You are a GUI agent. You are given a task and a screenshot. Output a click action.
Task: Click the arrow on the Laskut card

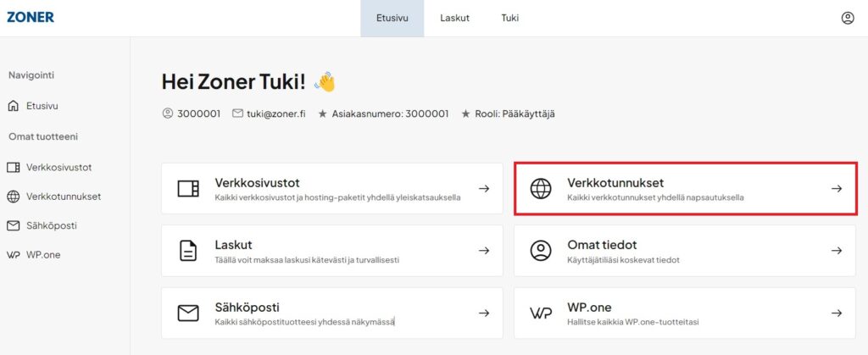coord(484,251)
